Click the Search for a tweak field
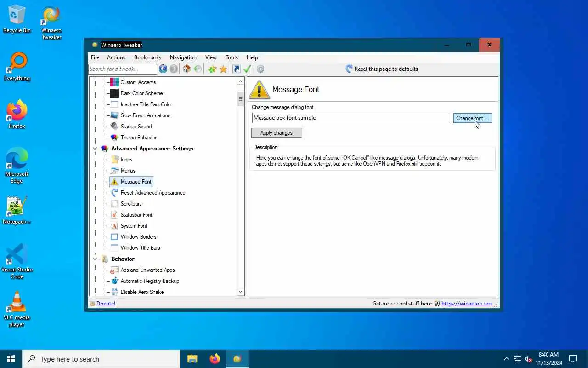Viewport: 588px width, 368px height. click(123, 69)
